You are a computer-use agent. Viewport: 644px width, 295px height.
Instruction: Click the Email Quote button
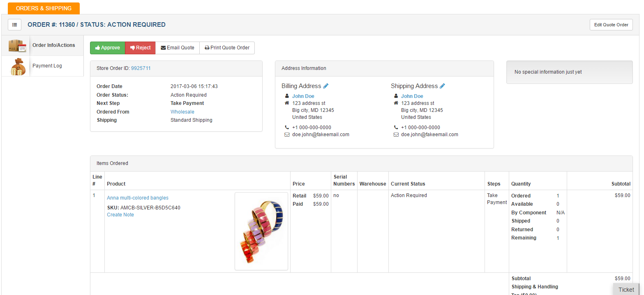pos(178,48)
